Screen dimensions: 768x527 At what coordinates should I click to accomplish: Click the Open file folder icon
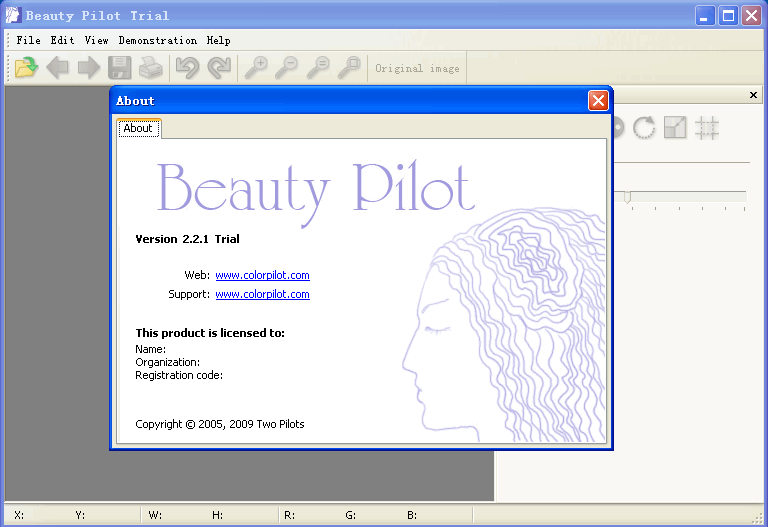pyautogui.click(x=26, y=67)
